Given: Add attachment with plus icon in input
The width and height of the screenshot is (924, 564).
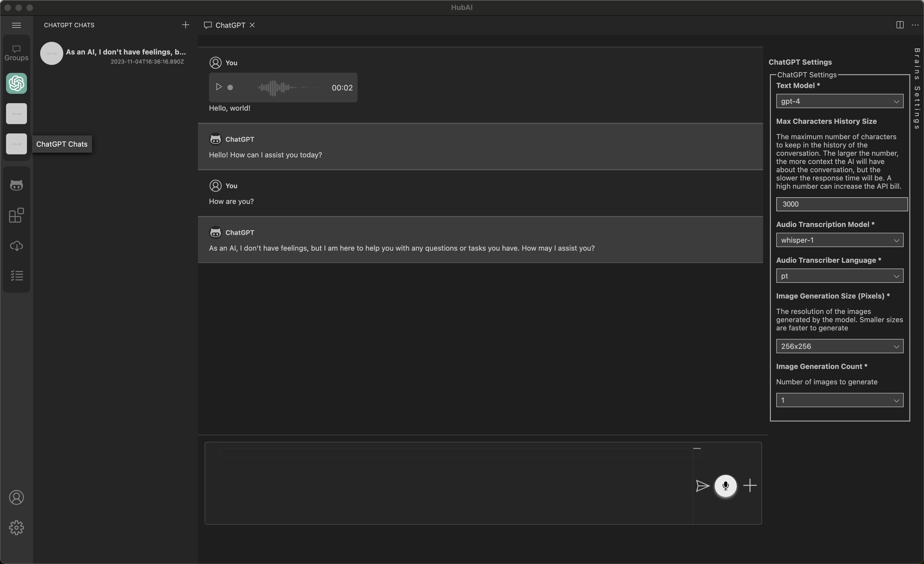Looking at the screenshot, I should tap(750, 486).
